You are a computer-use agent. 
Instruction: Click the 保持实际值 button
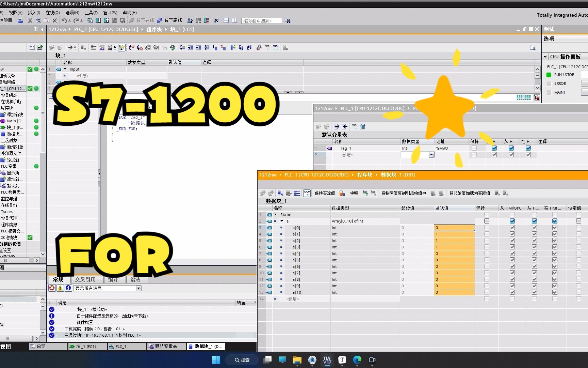(x=325, y=193)
